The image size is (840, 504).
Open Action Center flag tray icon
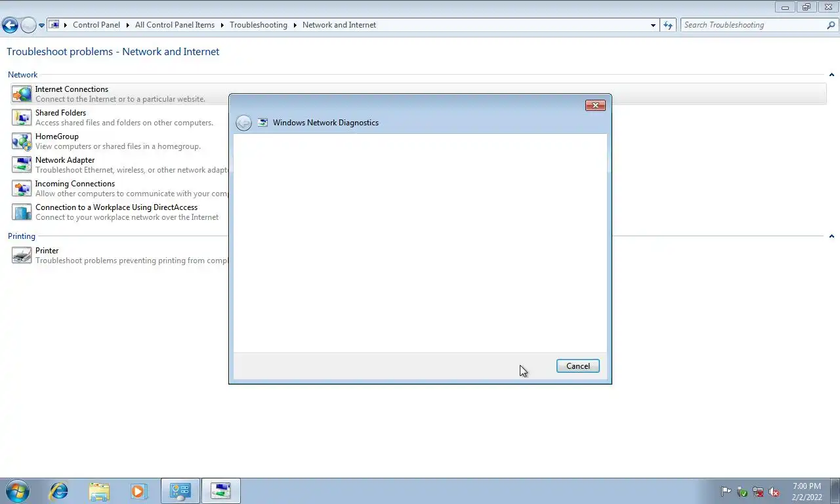[726, 492]
